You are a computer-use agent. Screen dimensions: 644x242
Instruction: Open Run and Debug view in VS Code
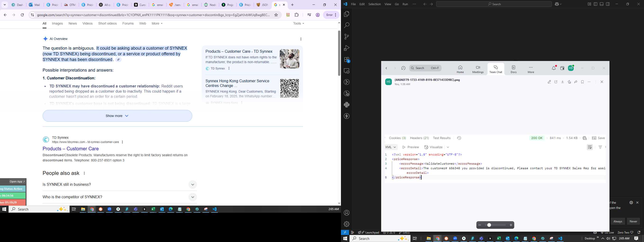(346, 48)
